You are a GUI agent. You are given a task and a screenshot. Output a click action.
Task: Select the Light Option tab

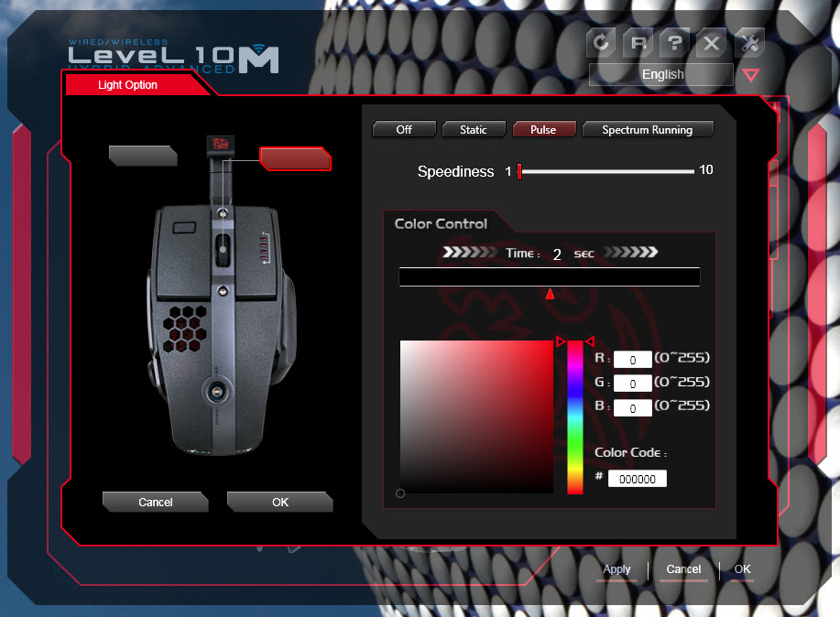click(x=127, y=84)
